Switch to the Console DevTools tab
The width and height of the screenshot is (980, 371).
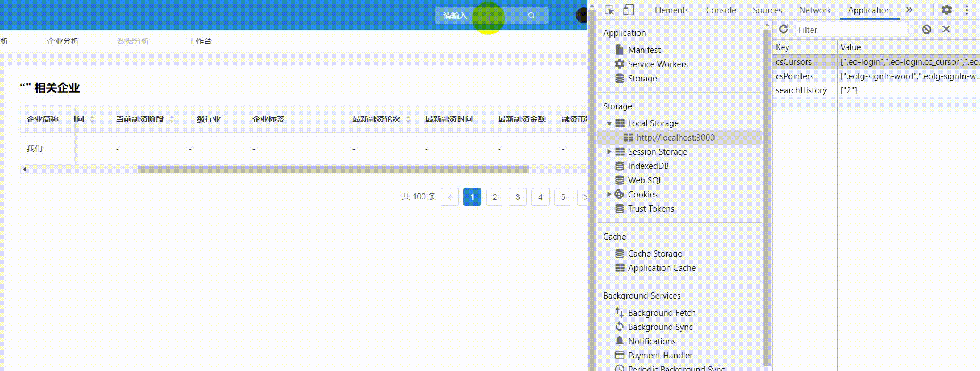(x=721, y=10)
